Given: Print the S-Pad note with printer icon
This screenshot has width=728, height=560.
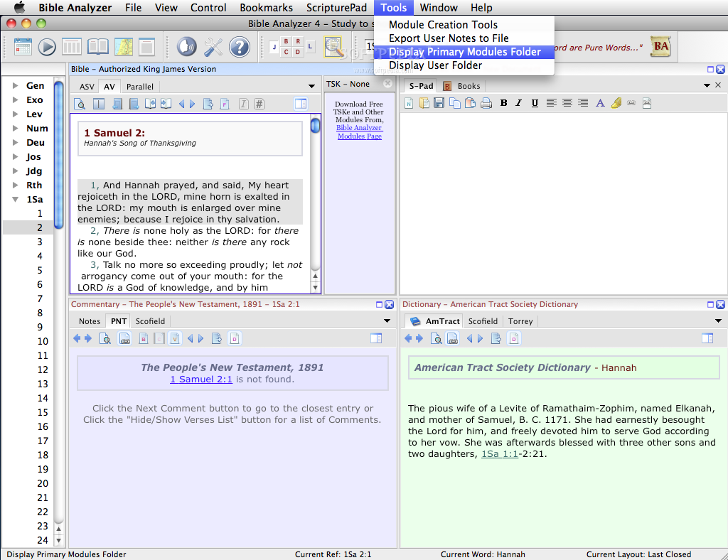Looking at the screenshot, I should coord(486,103).
